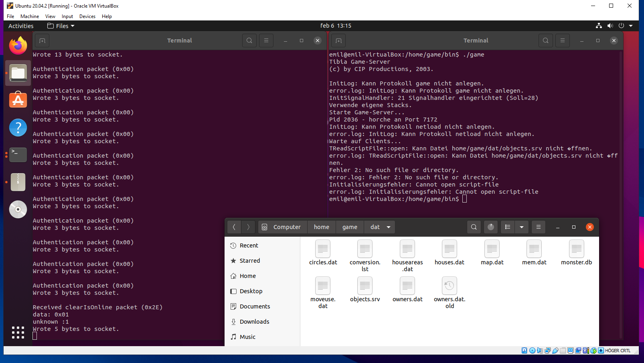
Task: Click the Files progress operations indicator
Action: (491, 227)
